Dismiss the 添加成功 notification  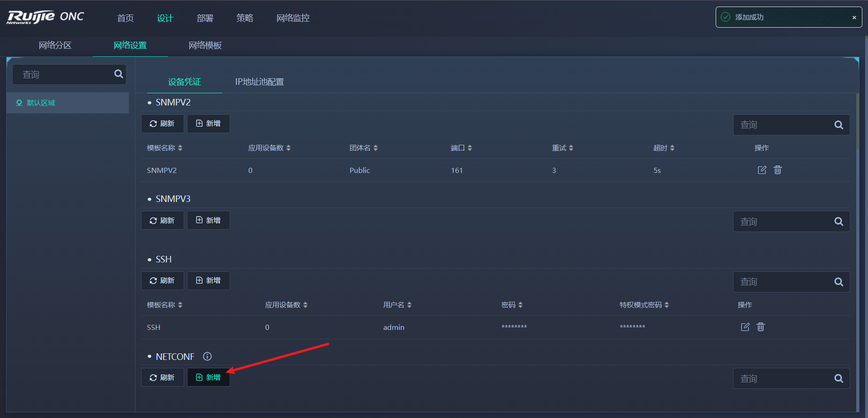[x=854, y=17]
